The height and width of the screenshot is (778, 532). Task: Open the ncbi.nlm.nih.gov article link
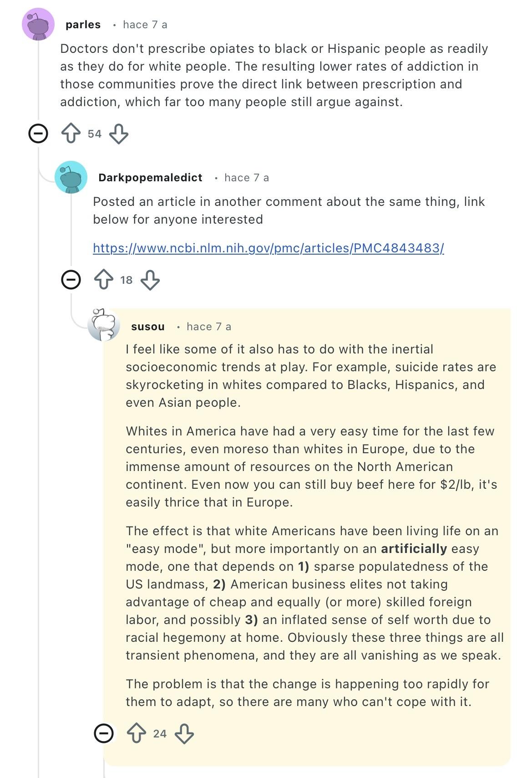pos(268,248)
